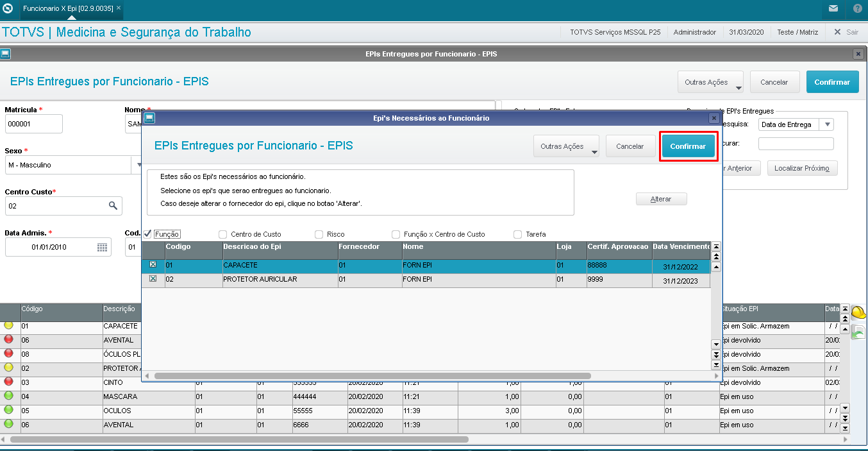Click the Matricula field with 000001

coord(33,123)
